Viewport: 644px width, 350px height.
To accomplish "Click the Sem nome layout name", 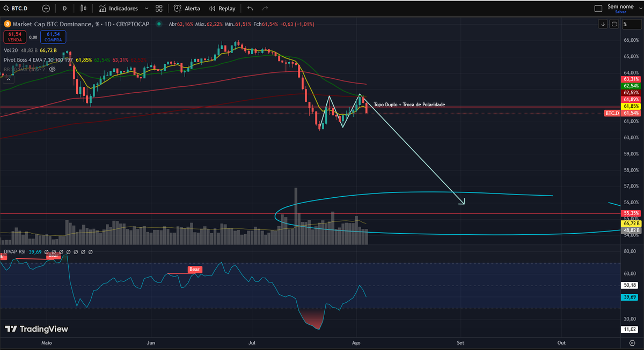I will (620, 6).
